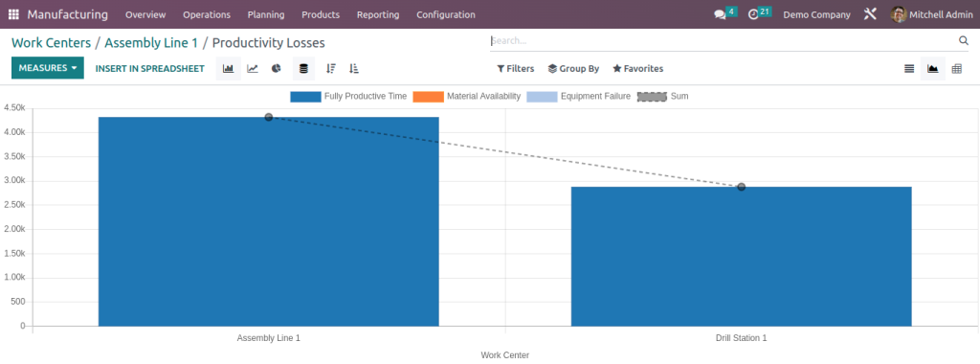The width and height of the screenshot is (980, 364).
Task: Switch to pie chart view
Action: click(277, 69)
